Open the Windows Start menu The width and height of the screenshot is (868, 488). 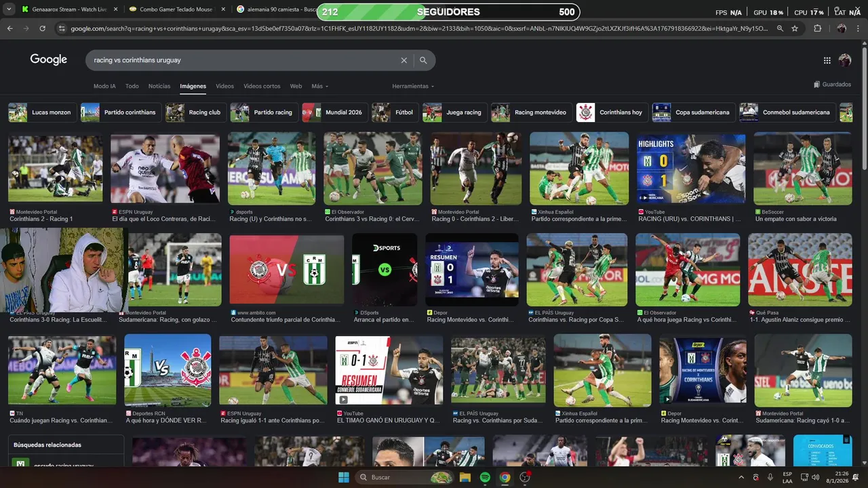click(344, 477)
